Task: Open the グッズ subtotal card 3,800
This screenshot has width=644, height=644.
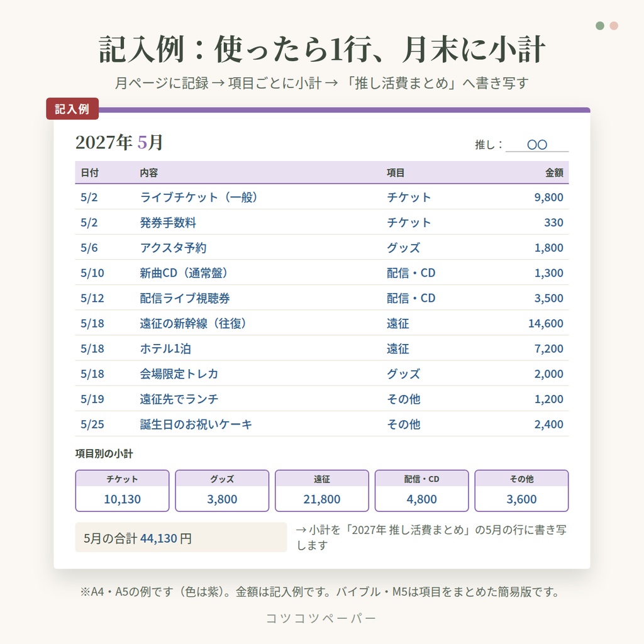Action: coord(222,491)
